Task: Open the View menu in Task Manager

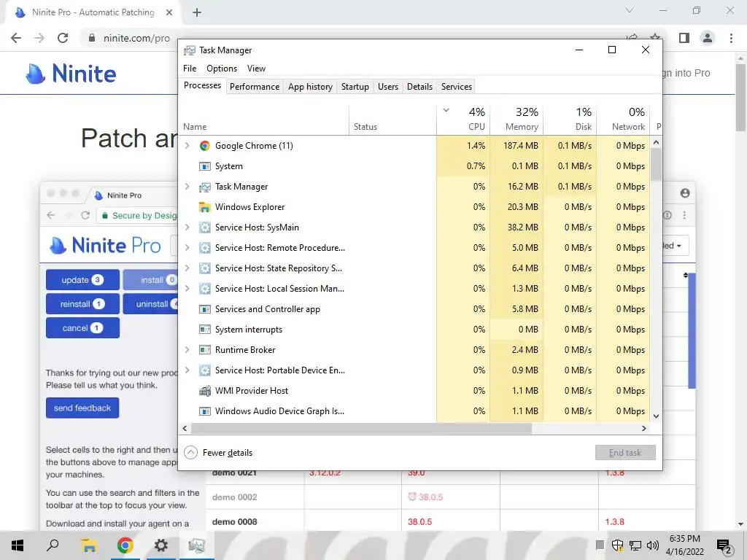Action: coord(256,69)
